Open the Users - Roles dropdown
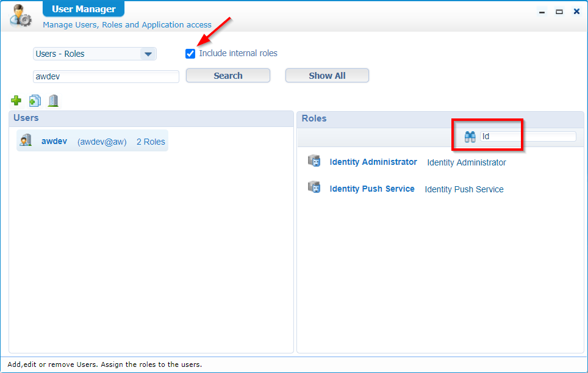The height and width of the screenshot is (373, 588). (95, 54)
